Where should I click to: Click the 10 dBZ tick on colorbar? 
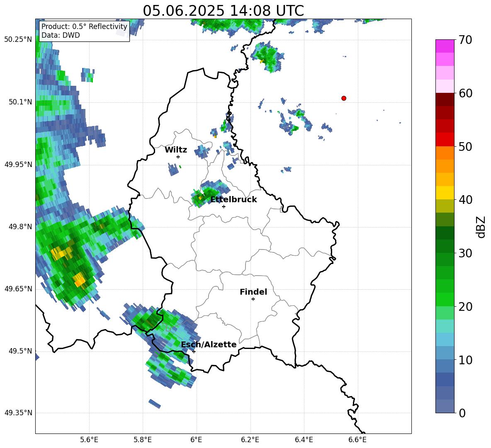pyautogui.click(x=465, y=360)
